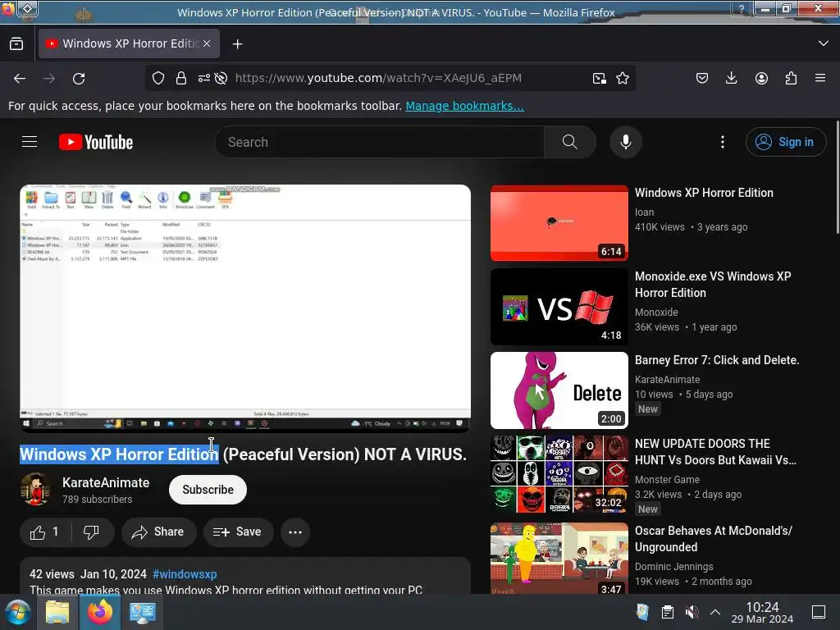Image resolution: width=840 pixels, height=630 pixels.
Task: Reload the current page
Action: pos(79,79)
